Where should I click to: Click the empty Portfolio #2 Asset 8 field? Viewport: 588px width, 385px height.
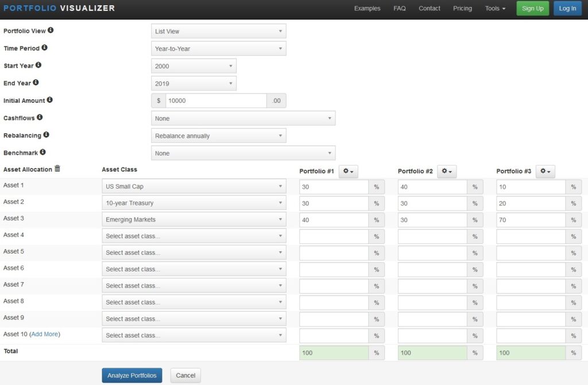[432, 302]
